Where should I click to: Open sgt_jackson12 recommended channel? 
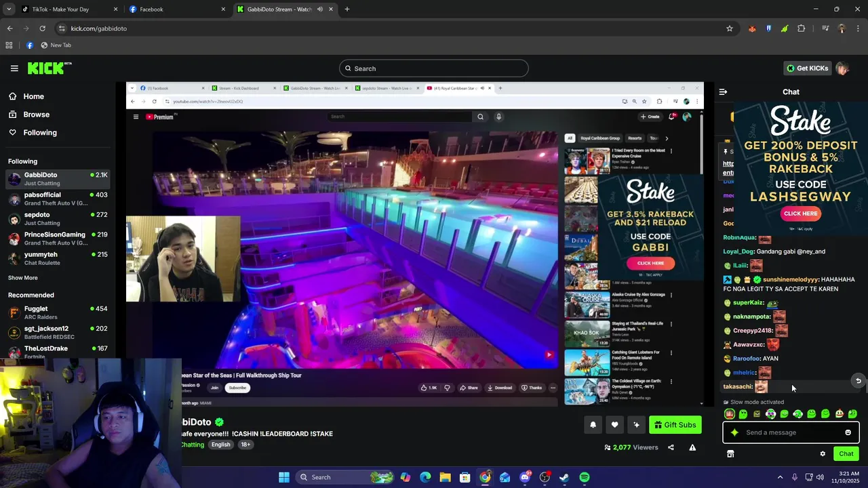coord(58,332)
